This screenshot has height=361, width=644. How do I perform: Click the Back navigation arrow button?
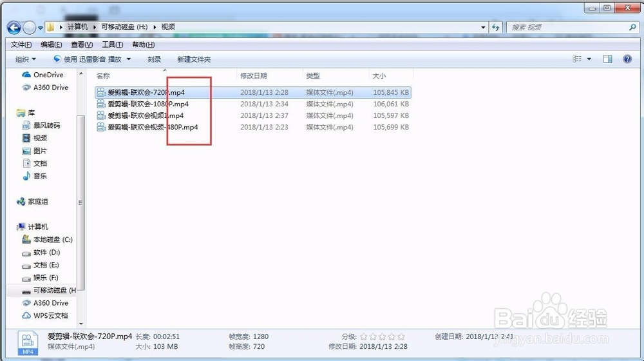coord(14,28)
